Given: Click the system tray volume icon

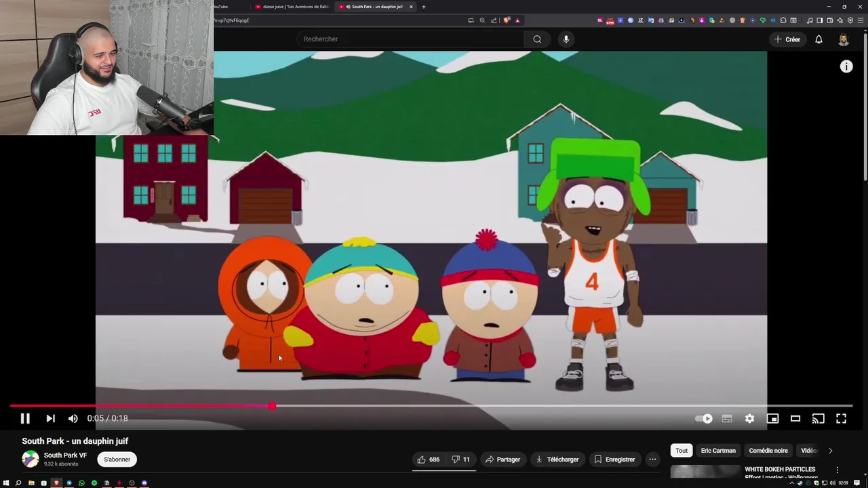Looking at the screenshot, I should 833,483.
